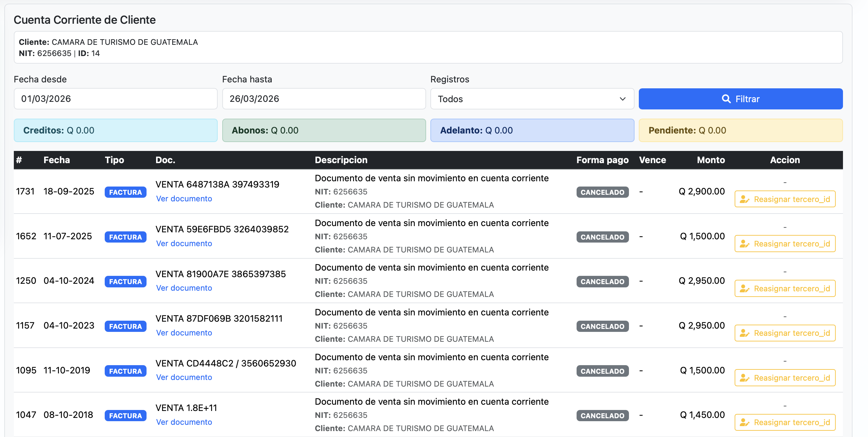Click the Creditos summary box
Screen dimensions: 868x437
(115, 131)
